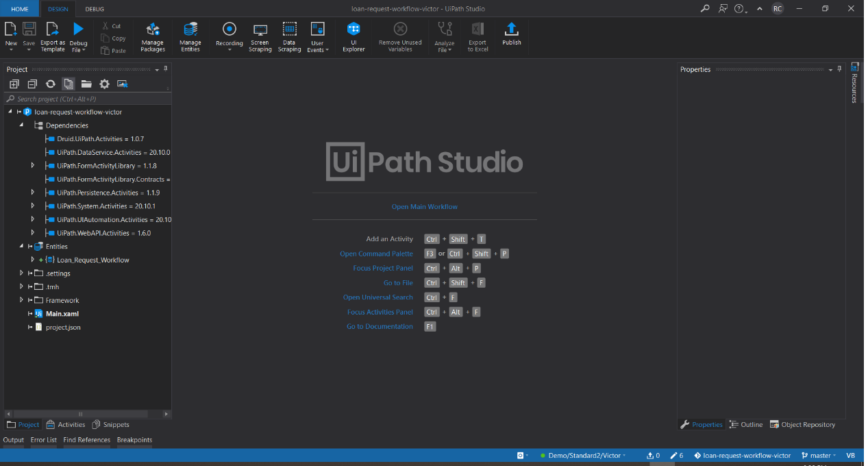Click the New file icon in the ribbon

click(x=11, y=29)
